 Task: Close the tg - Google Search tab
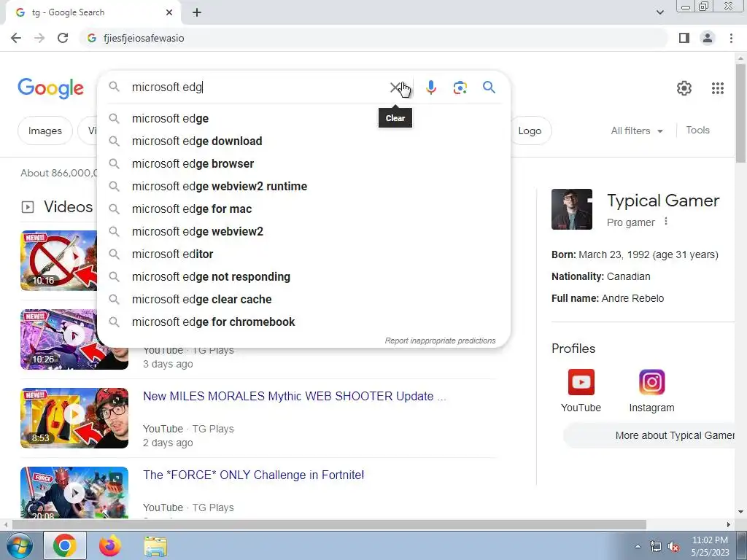point(169,13)
